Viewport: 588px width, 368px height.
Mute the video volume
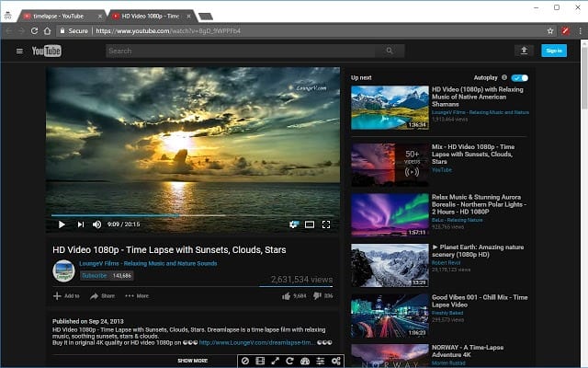click(x=96, y=224)
